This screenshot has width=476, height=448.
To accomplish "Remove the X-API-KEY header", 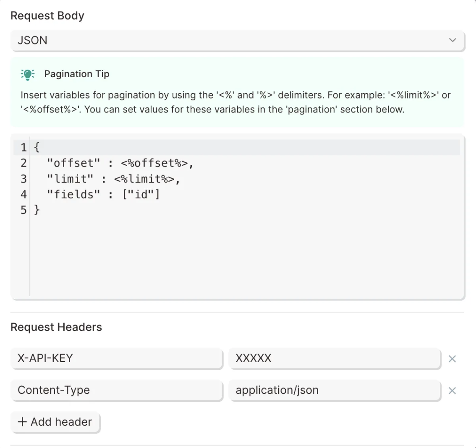I will [452, 359].
